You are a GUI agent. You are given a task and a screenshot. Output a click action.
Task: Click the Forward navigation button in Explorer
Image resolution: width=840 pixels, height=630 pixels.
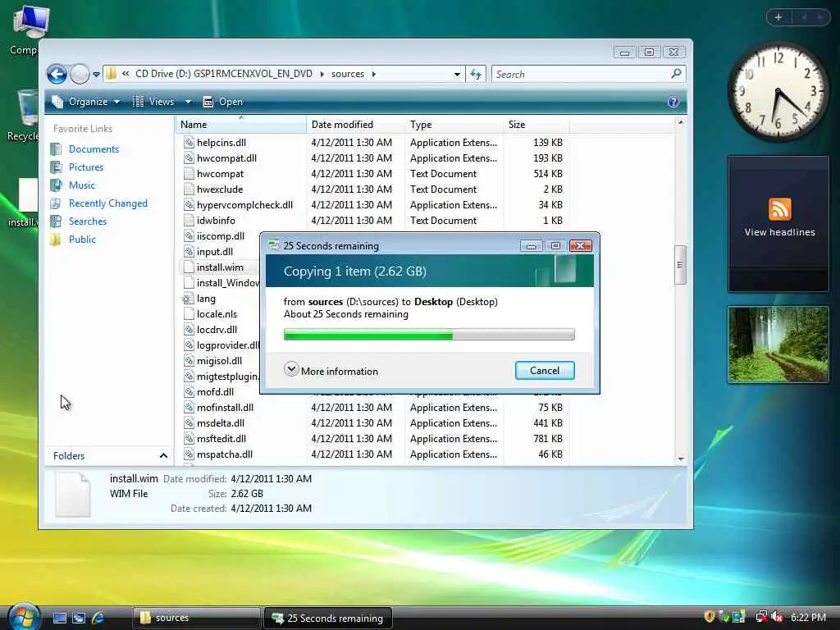80,74
